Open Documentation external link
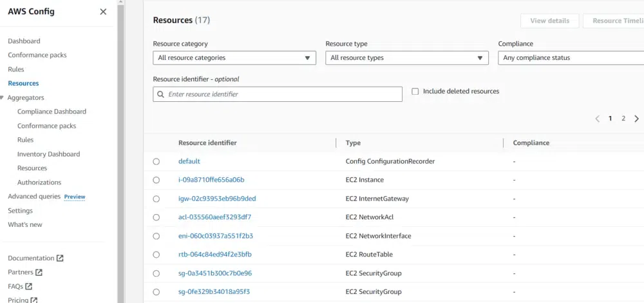The height and width of the screenshot is (303, 644). coord(31,258)
